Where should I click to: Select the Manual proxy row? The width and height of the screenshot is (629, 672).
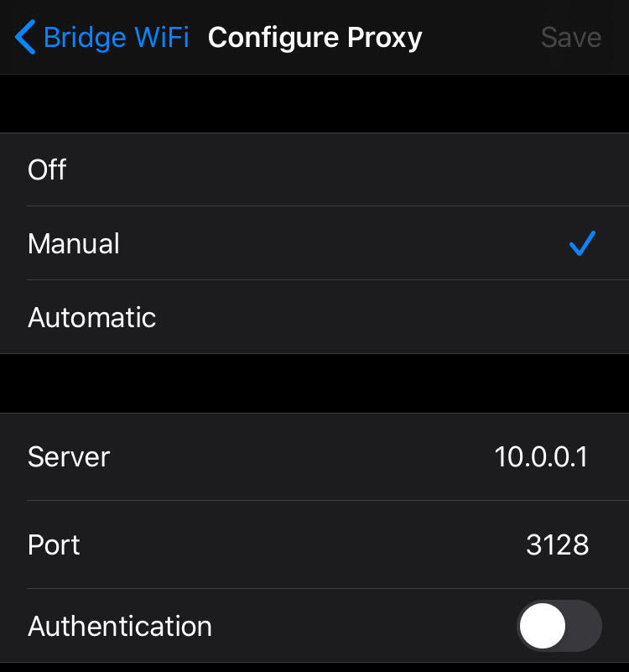314,243
